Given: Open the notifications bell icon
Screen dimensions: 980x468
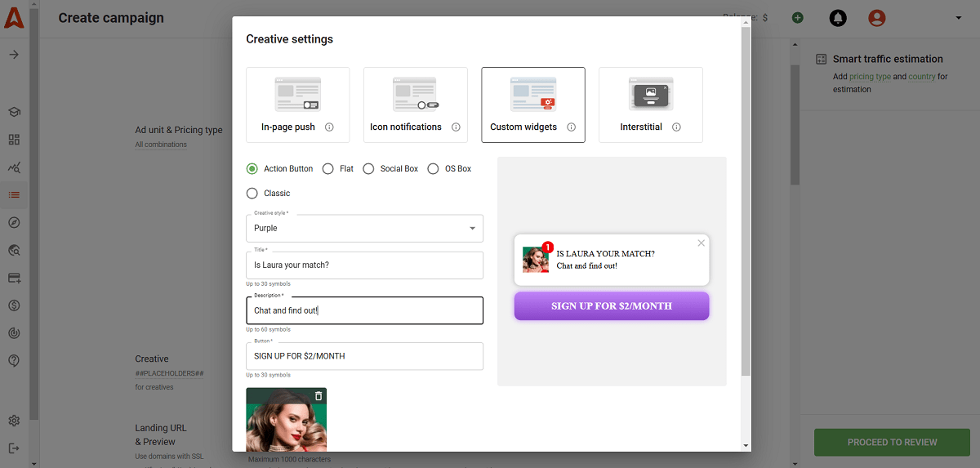Looking at the screenshot, I should pyautogui.click(x=838, y=18).
